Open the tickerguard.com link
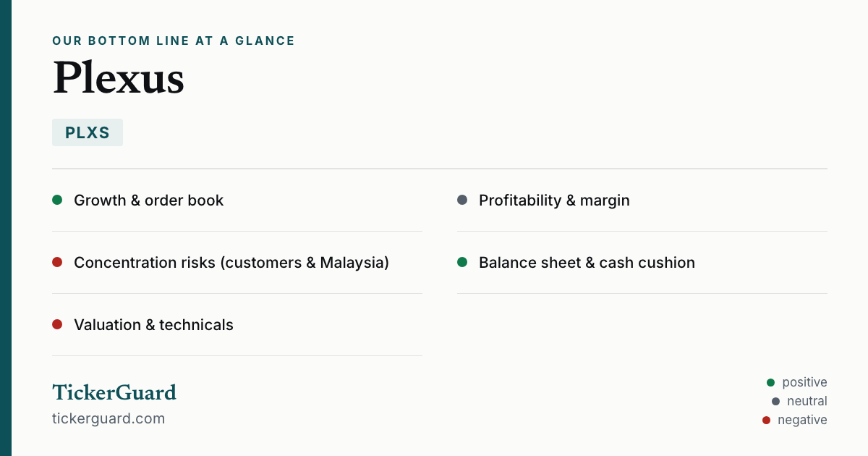This screenshot has width=868, height=456. pos(109,418)
